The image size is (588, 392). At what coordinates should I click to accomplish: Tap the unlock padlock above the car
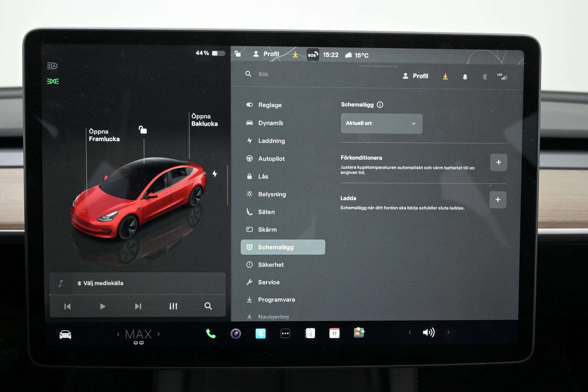pyautogui.click(x=143, y=130)
